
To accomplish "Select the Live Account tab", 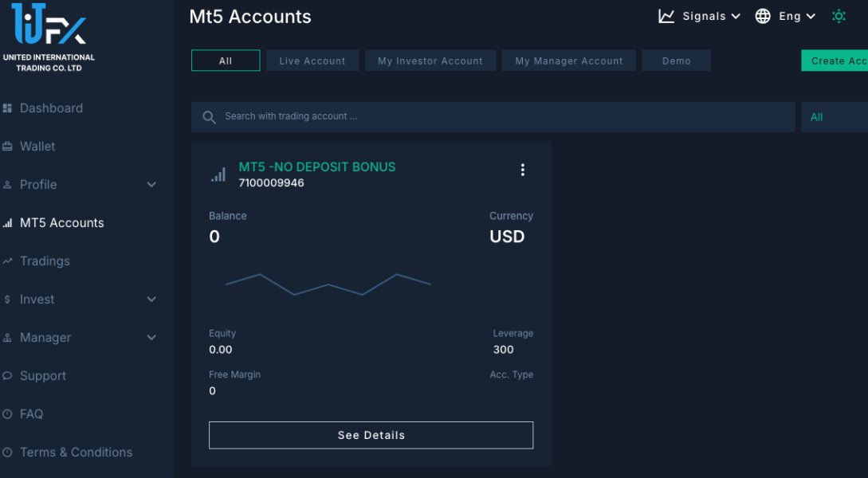I will point(312,61).
